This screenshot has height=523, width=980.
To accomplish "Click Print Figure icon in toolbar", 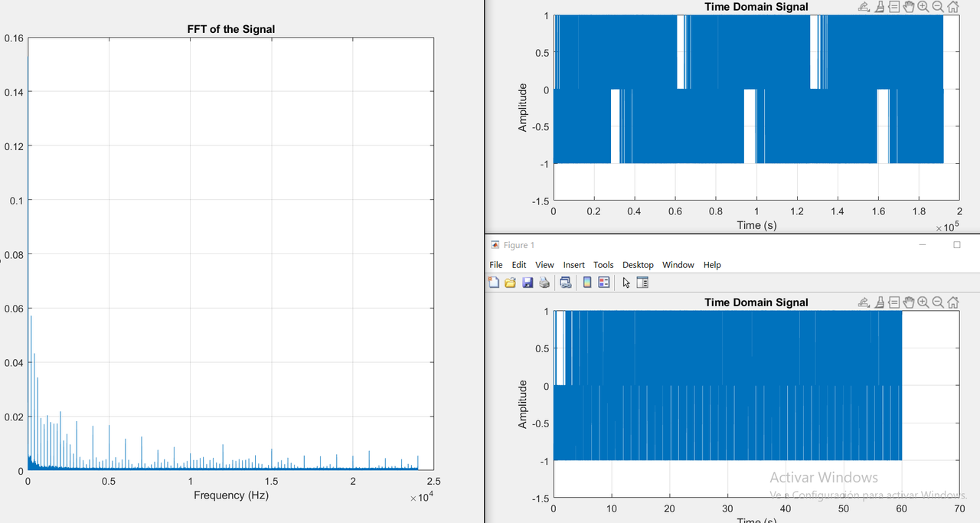I will (x=544, y=283).
